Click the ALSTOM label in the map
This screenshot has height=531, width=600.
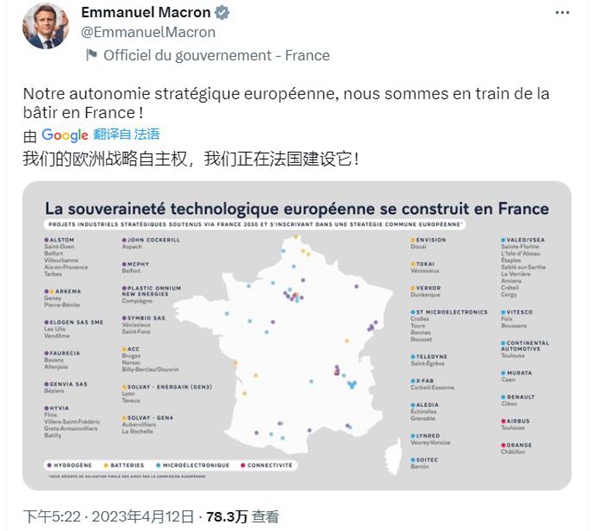click(63, 240)
